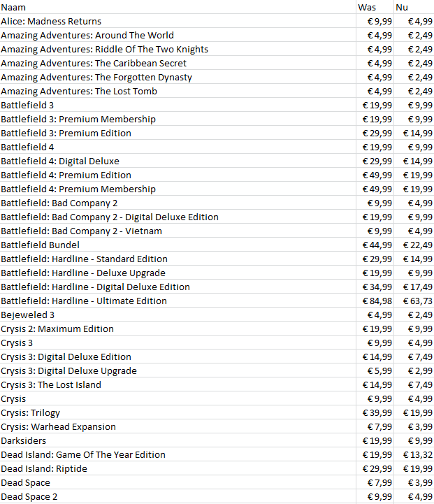This screenshot has height=504, width=434.
Task: Select Bad Company 2 - Vietnam cell
Action: coord(178,231)
